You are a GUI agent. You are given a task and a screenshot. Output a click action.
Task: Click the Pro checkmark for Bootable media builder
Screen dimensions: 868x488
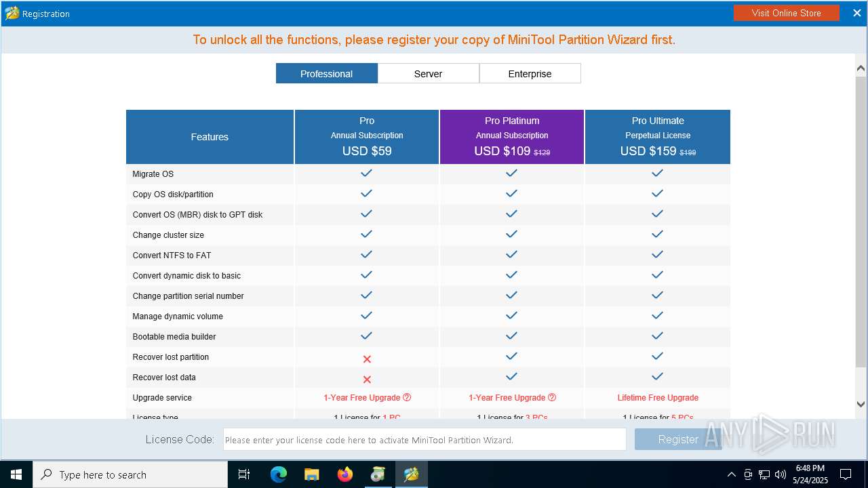(x=366, y=335)
